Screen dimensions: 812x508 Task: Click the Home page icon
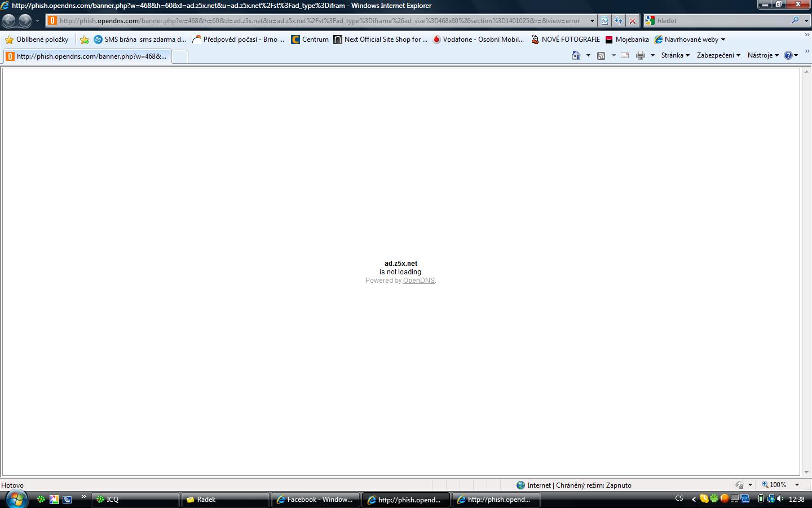pyautogui.click(x=576, y=55)
